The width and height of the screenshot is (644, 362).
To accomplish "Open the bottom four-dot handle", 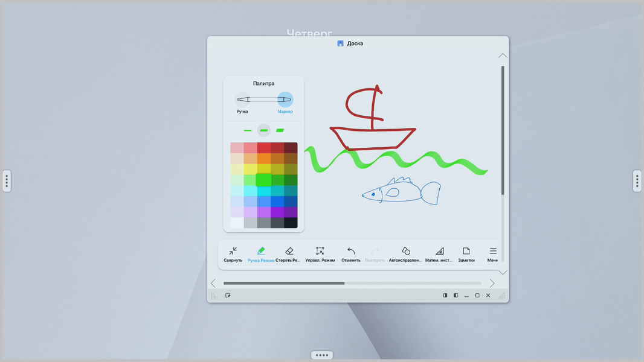I will [321, 355].
